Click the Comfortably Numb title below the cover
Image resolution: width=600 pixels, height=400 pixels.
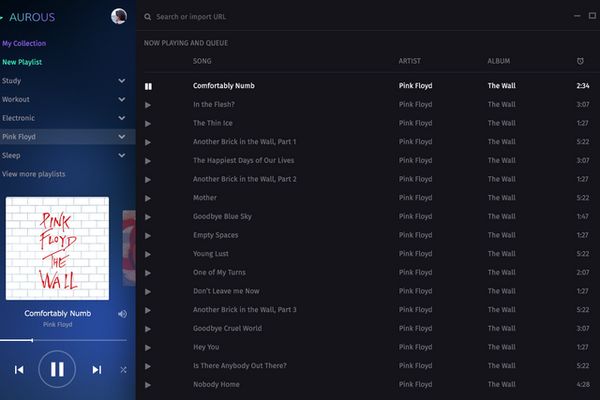coord(58,313)
